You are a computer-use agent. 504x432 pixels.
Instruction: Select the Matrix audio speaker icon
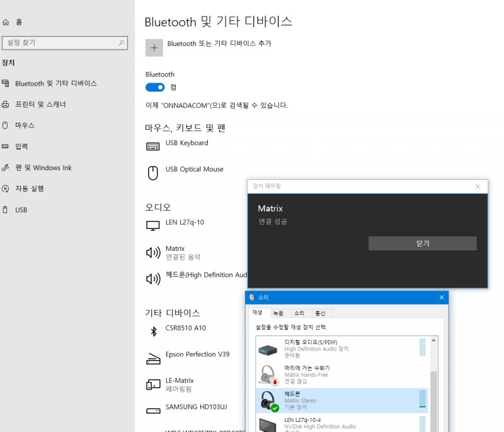click(153, 253)
